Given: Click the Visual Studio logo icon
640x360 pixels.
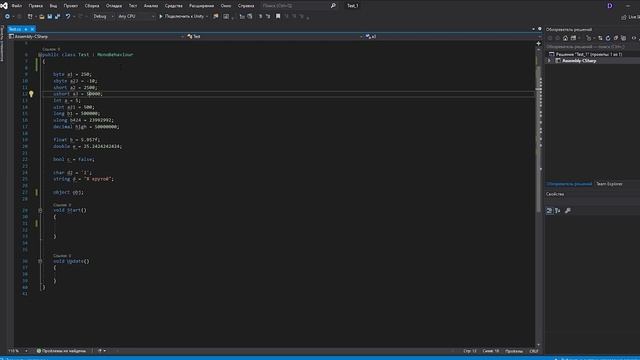Looking at the screenshot, I should (x=4, y=5).
